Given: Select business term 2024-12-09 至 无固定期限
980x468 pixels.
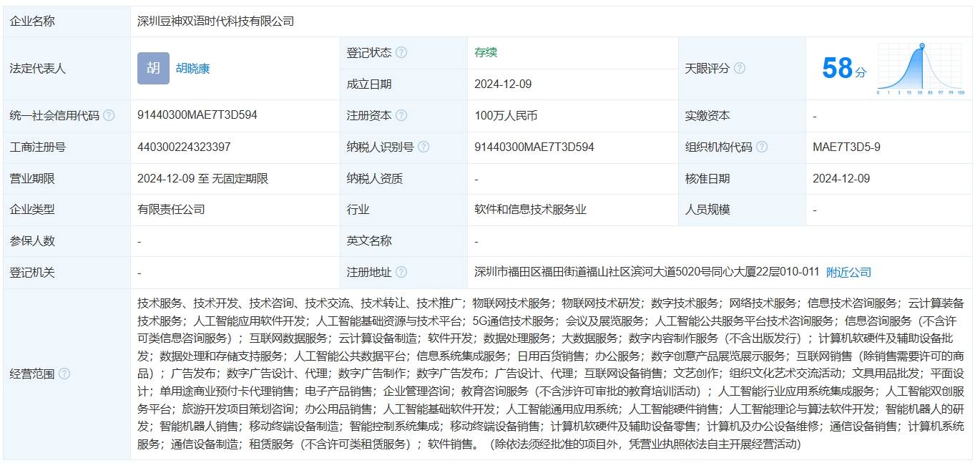Looking at the screenshot, I should pyautogui.click(x=203, y=178).
